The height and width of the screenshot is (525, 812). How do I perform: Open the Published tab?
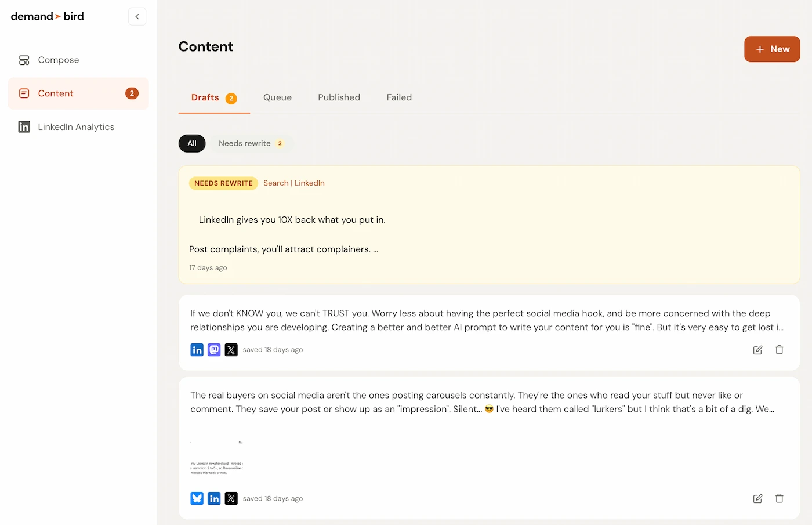coord(339,97)
